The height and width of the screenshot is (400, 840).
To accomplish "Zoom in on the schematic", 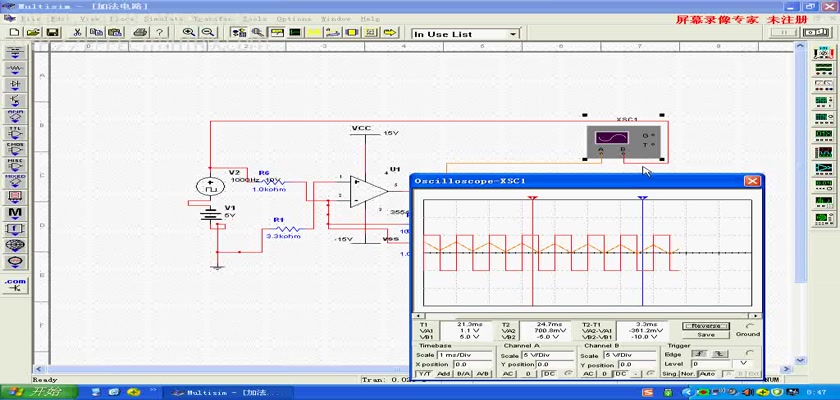I will (189, 33).
